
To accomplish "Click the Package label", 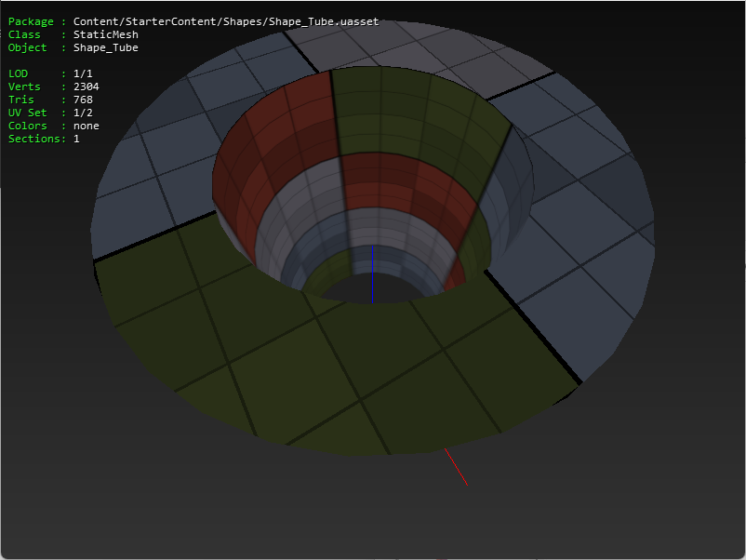I will coord(31,22).
